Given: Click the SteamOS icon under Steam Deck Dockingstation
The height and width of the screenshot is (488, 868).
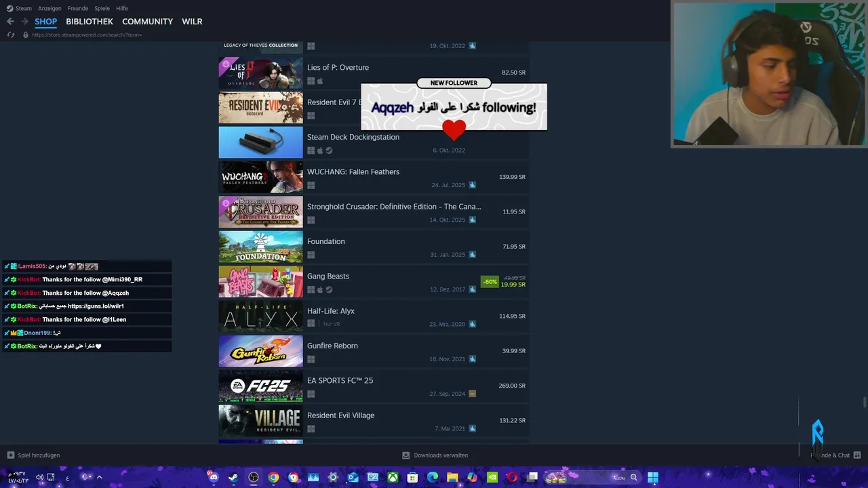Looking at the screenshot, I should click(x=329, y=150).
